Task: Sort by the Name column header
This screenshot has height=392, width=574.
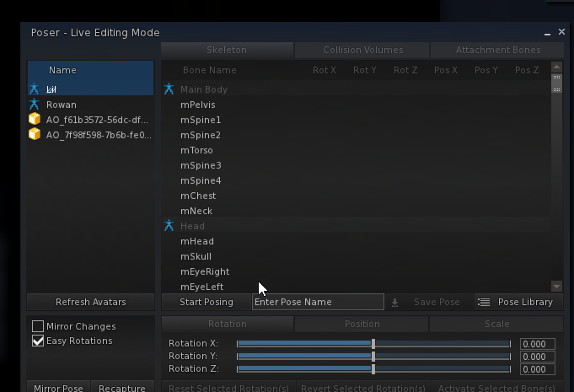Action: tap(90, 70)
